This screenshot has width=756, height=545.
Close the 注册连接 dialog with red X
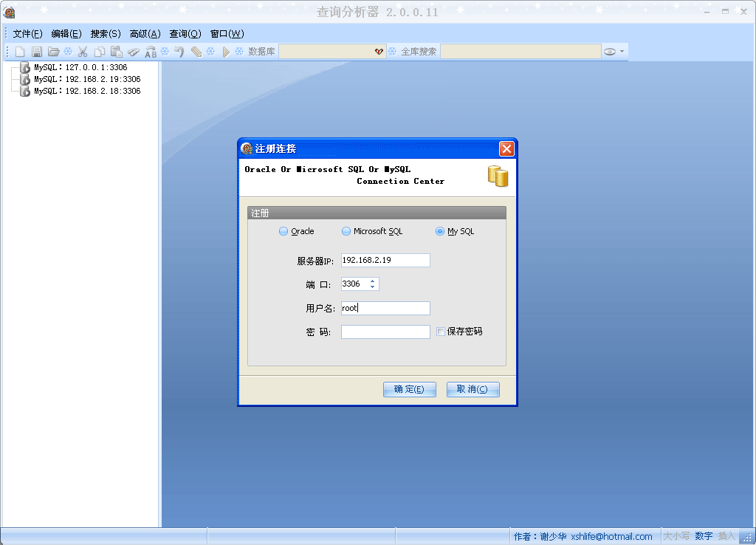click(x=506, y=148)
